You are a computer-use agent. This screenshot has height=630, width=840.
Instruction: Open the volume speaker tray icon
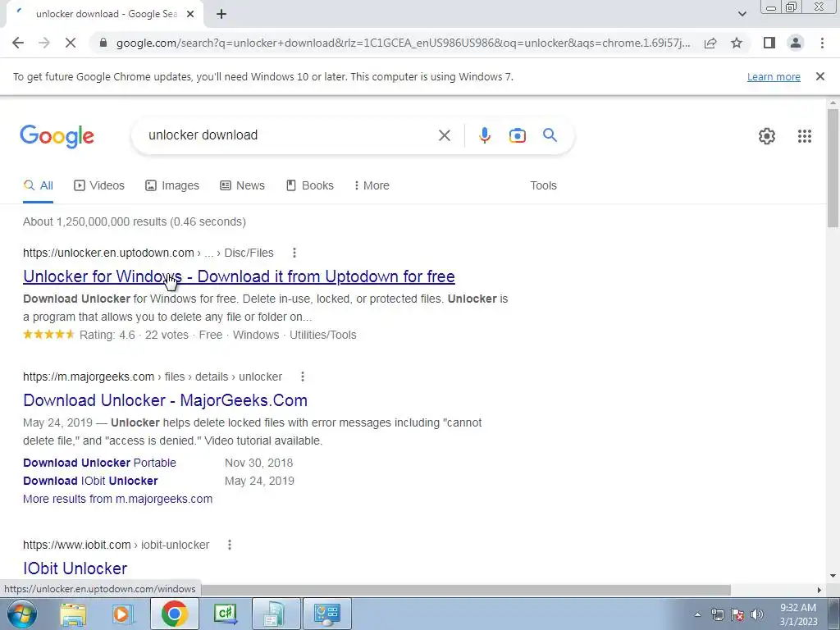tap(757, 615)
